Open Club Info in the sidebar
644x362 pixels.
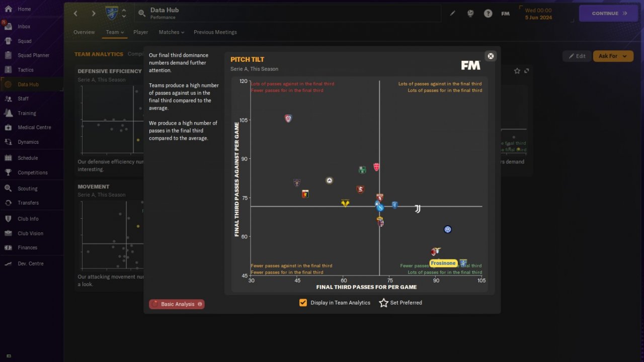click(x=32, y=219)
